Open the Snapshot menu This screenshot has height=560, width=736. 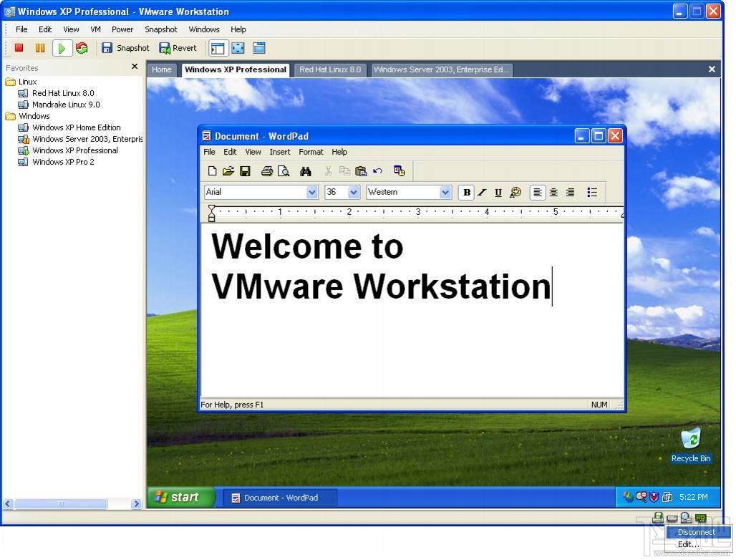(x=160, y=29)
